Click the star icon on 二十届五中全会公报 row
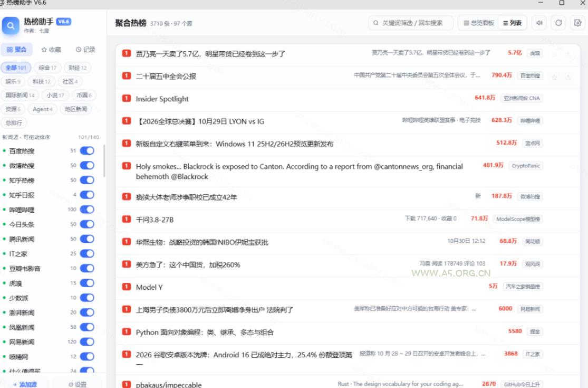 554,77
